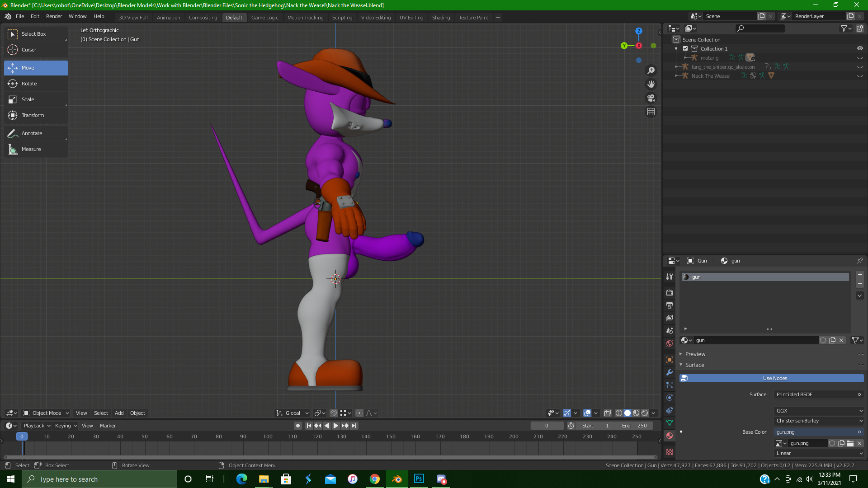This screenshot has width=868, height=488.
Task: Open the Christensen-Burley dropdown
Action: (x=819, y=421)
